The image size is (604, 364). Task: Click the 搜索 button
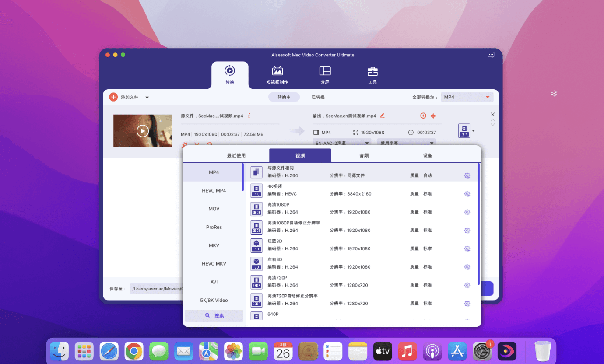pos(214,315)
